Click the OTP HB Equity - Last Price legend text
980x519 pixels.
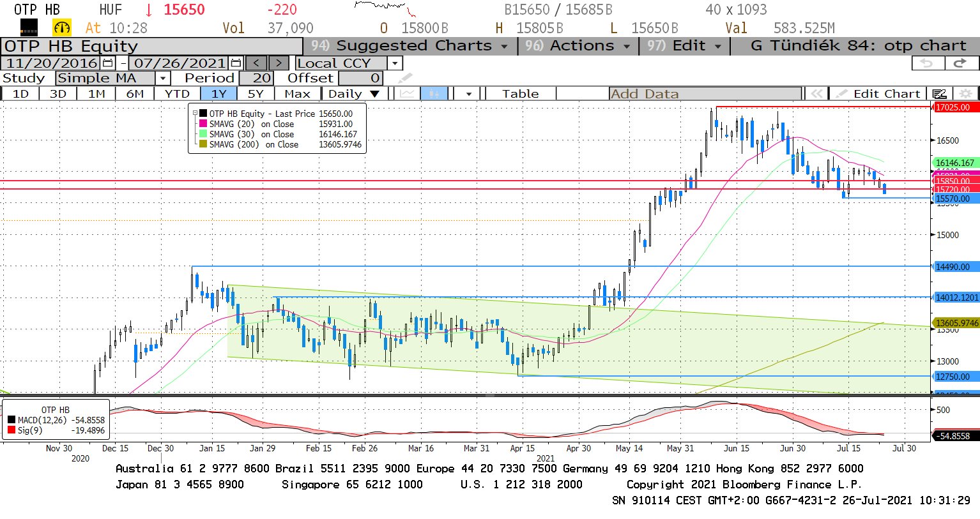262,114
